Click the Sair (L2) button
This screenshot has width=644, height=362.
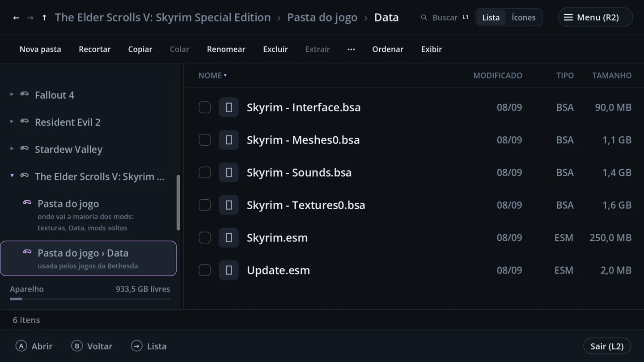pyautogui.click(x=607, y=346)
